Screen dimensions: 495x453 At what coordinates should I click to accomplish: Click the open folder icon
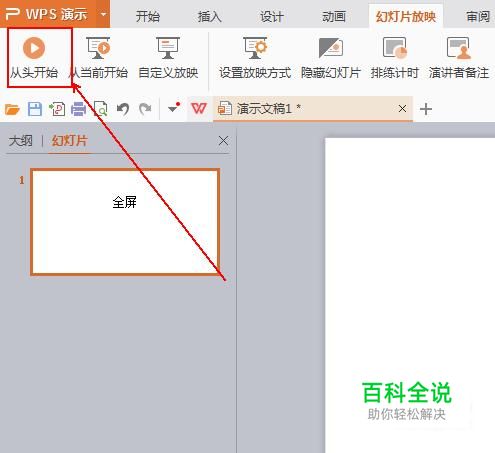coord(12,109)
